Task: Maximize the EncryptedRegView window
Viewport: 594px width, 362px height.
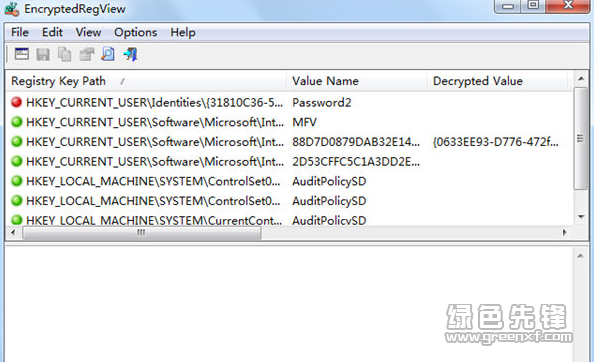Action: tap(533, 6)
